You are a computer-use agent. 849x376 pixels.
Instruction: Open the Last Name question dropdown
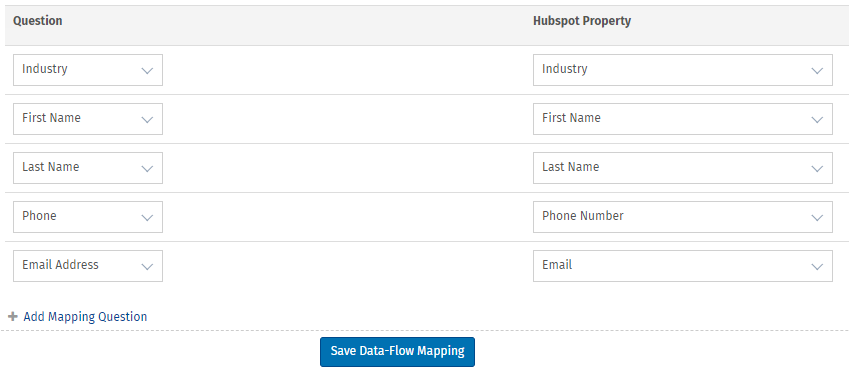88,168
